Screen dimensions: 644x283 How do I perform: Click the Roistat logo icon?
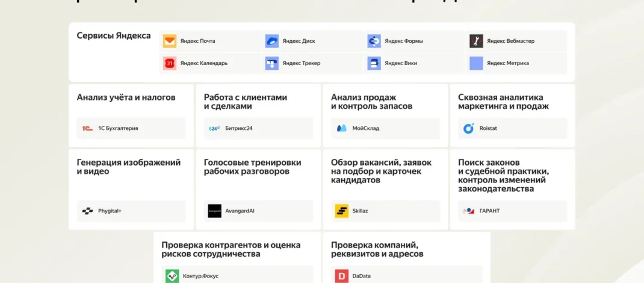tap(469, 128)
